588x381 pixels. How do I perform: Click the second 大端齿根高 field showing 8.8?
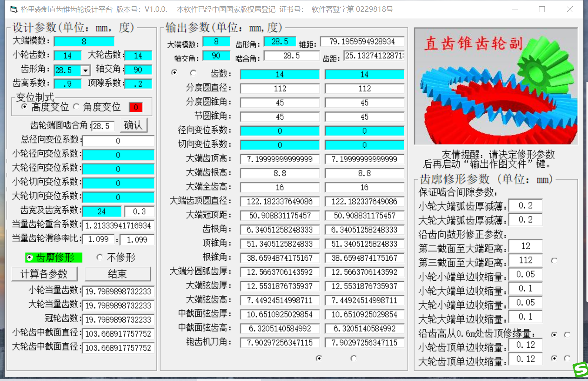click(x=365, y=173)
